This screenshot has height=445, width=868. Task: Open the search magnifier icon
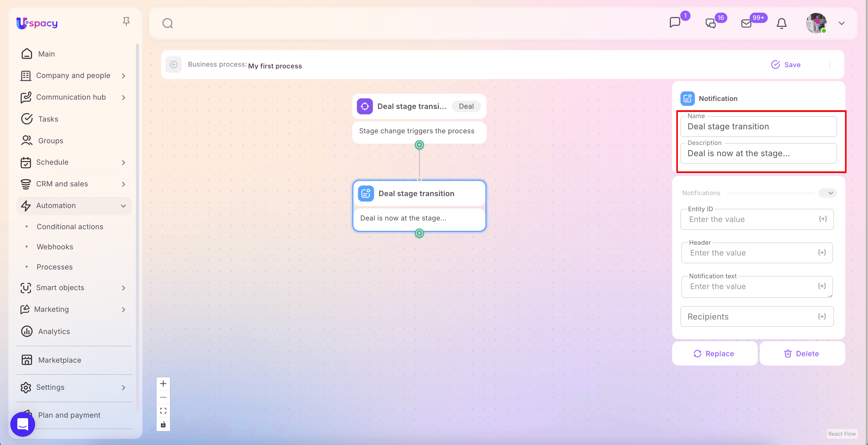[x=167, y=23]
